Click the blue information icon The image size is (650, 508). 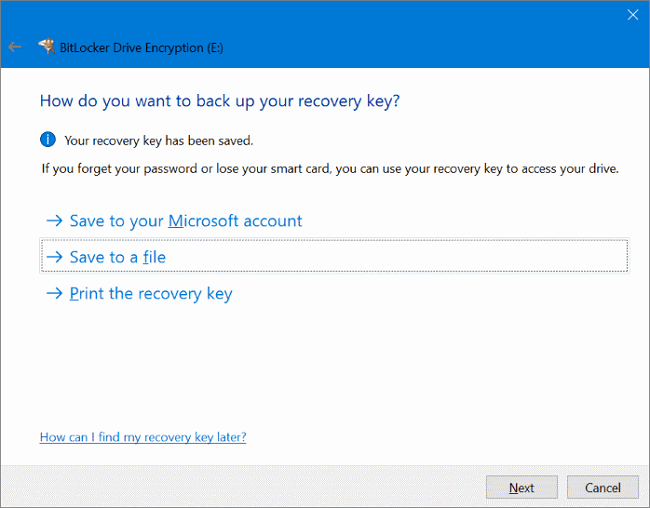tap(47, 140)
